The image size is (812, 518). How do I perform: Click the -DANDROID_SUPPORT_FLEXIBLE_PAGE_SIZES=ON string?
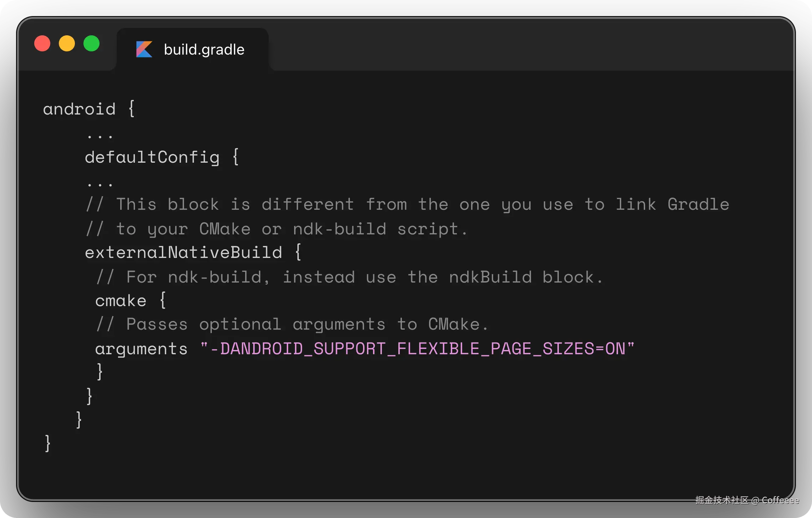click(417, 349)
